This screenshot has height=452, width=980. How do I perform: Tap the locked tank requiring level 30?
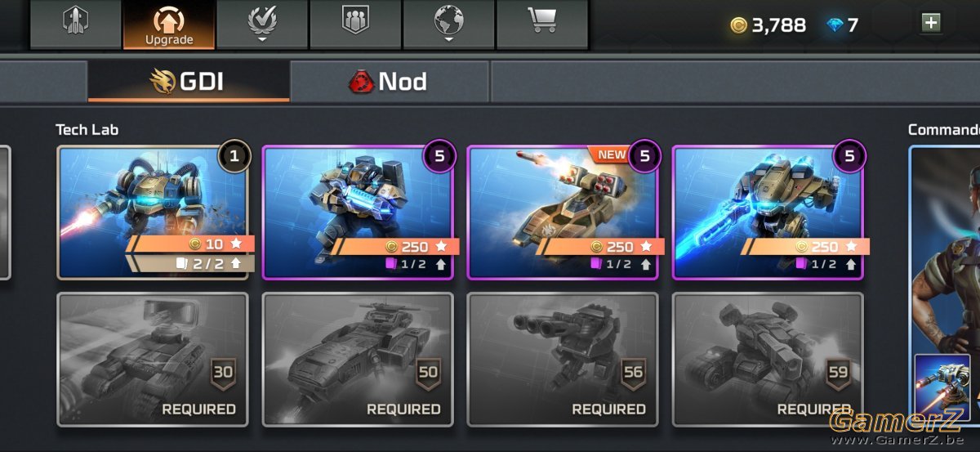(x=152, y=360)
